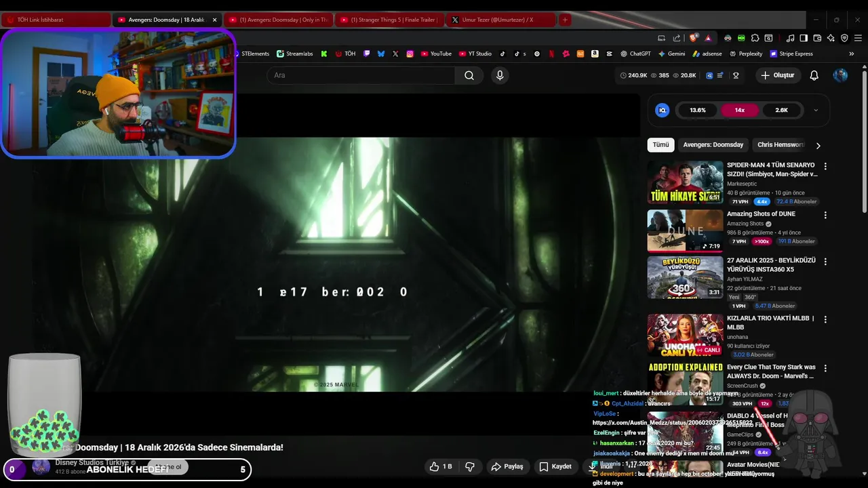Dislike the video with thumbs down
Viewport: 868px width, 488px height.
point(469,466)
